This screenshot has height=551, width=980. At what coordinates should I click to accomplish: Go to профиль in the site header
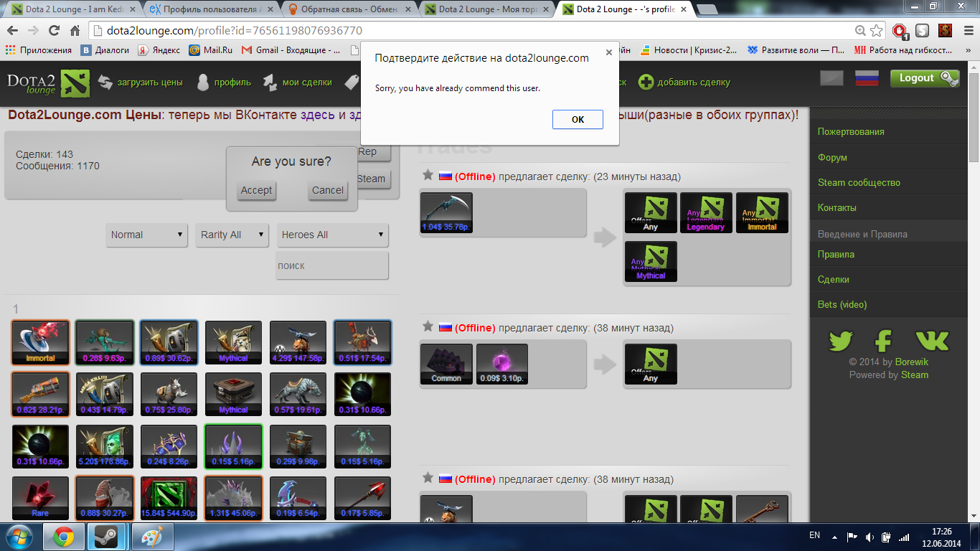coord(232,83)
